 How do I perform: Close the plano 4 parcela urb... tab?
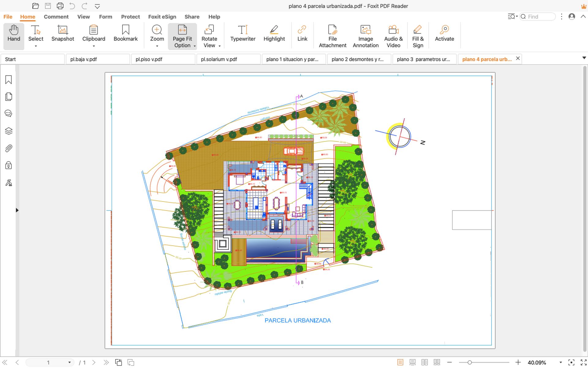pyautogui.click(x=518, y=59)
